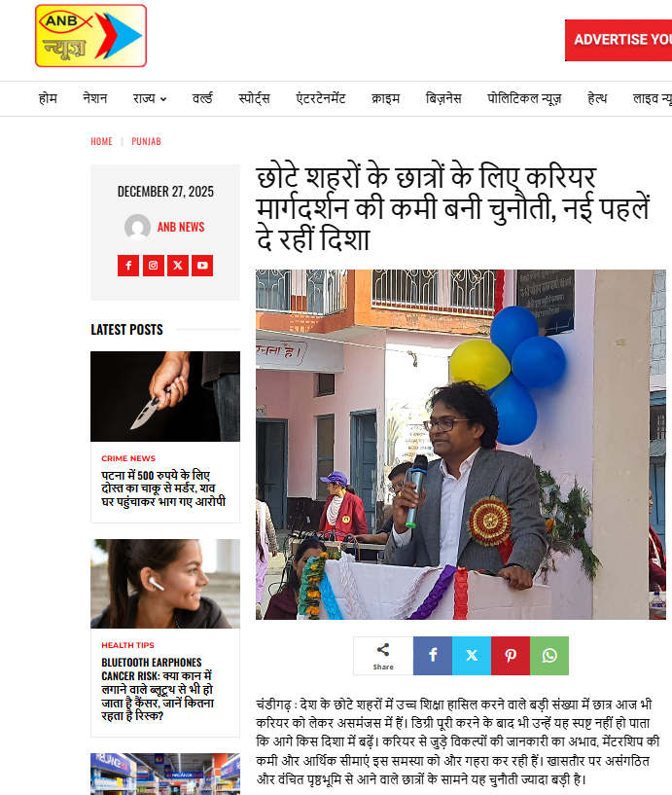Share the article on X
Image resolution: width=672 pixels, height=795 pixels.
pos(472,656)
